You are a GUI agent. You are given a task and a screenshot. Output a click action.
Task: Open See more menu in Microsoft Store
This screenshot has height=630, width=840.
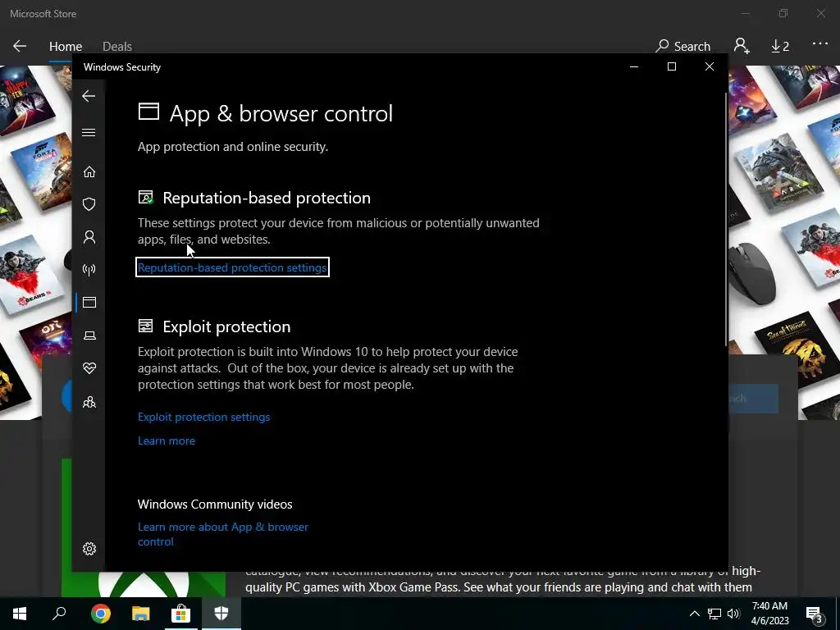coord(819,44)
